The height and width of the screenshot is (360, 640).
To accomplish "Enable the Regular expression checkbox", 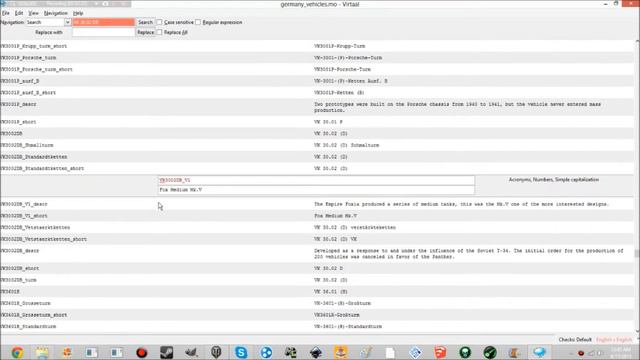I will tap(198, 22).
